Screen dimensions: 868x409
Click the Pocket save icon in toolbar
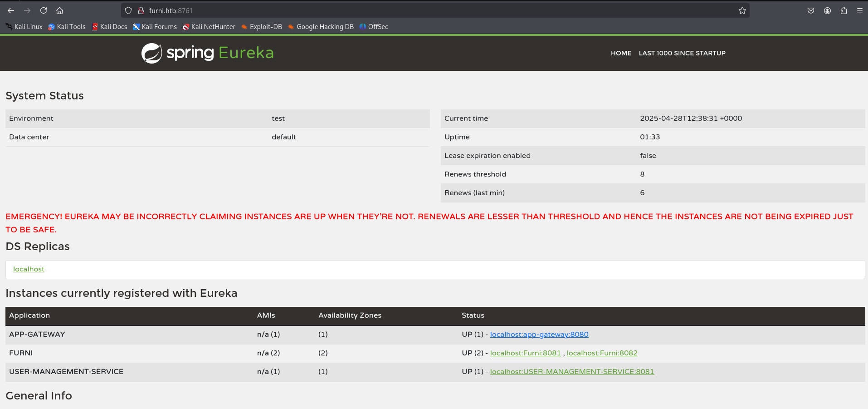tap(811, 10)
